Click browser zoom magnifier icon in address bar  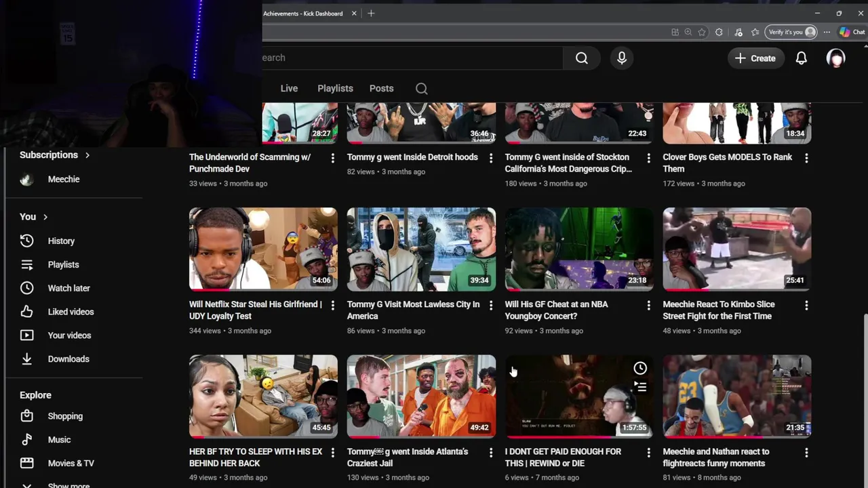tap(688, 32)
